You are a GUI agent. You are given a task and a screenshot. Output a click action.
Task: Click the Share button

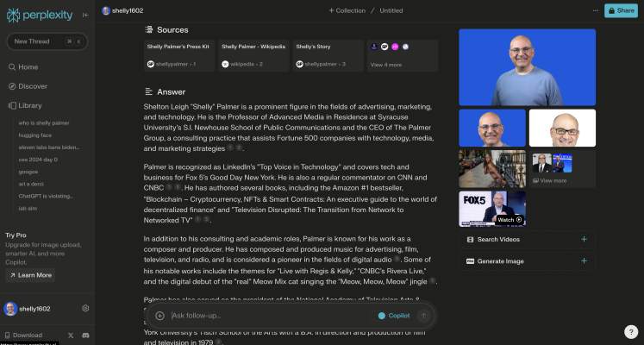[622, 10]
